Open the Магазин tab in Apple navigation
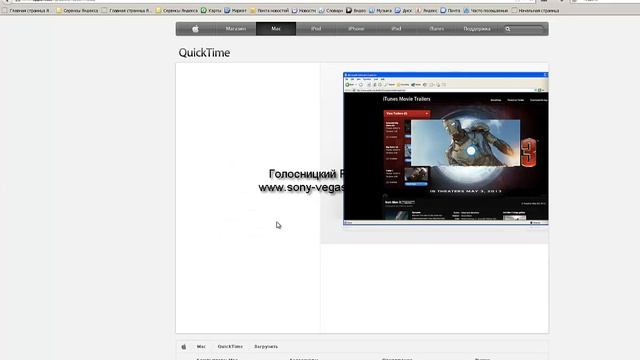 [236, 29]
